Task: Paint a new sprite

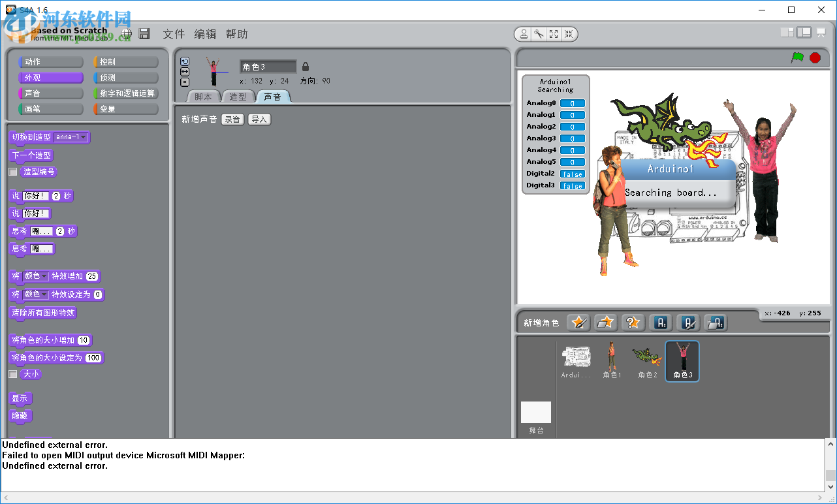Action: tap(578, 323)
